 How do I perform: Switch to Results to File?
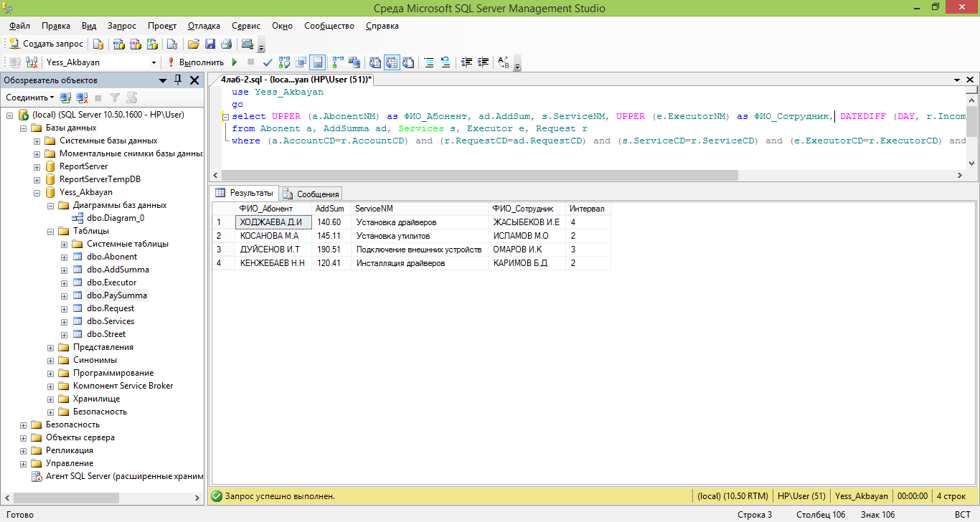click(x=408, y=62)
